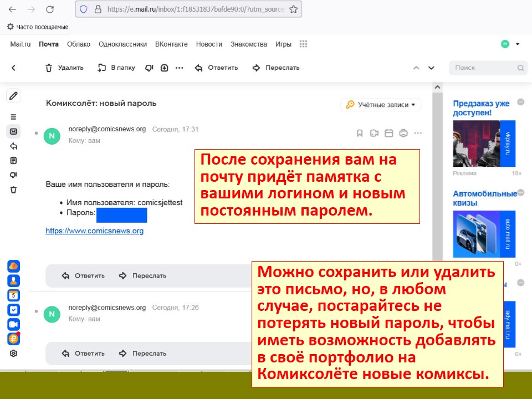Image resolution: width=532 pixels, height=399 pixels.
Task: Expand the sidebar hamburger menu
Action: [x=13, y=117]
